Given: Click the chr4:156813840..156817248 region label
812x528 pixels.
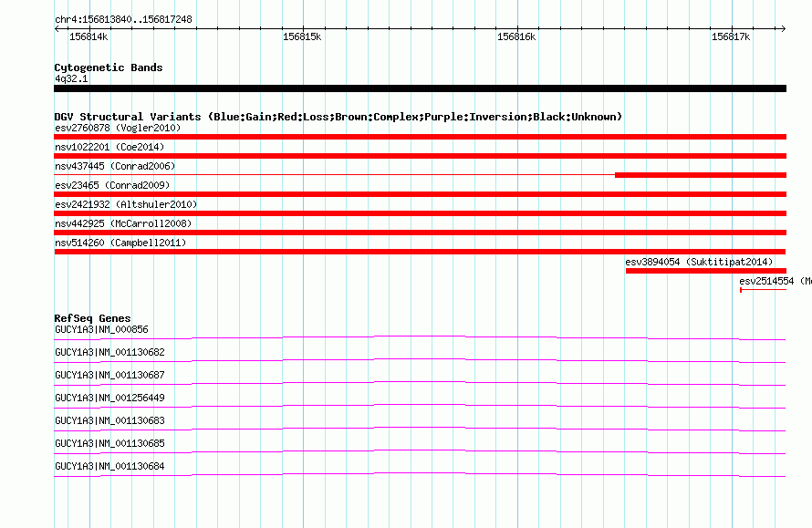Looking at the screenshot, I should (x=123, y=20).
